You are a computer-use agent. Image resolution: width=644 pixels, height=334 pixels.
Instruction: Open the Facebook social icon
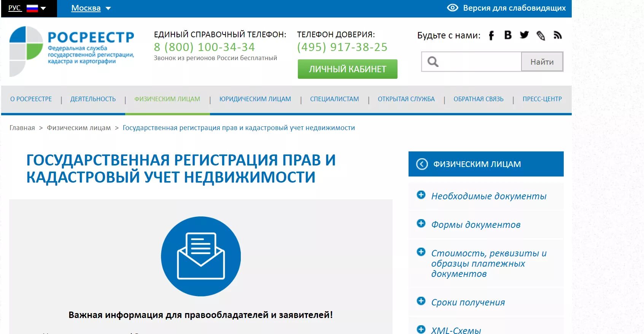(x=491, y=35)
